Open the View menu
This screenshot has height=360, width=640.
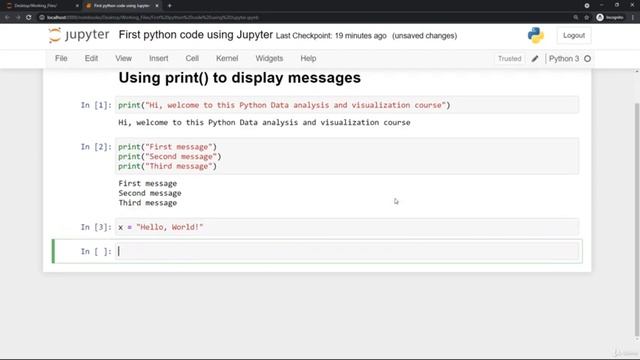pyautogui.click(x=123, y=58)
